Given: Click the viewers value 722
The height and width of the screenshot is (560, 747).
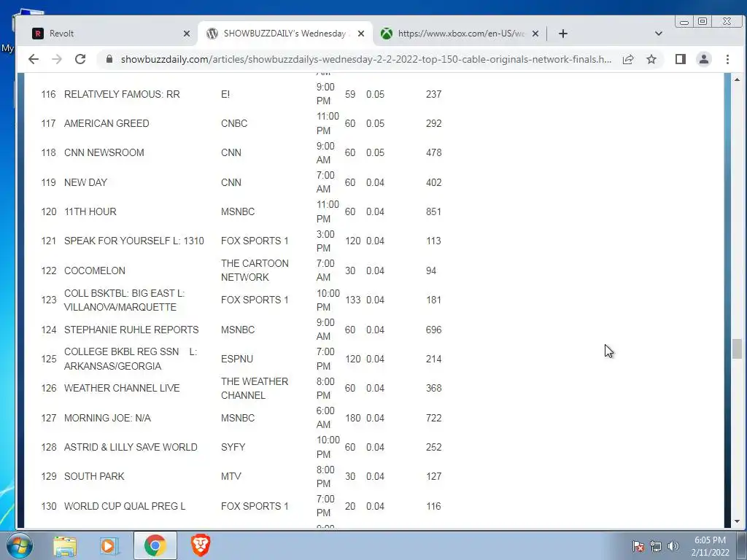Looking at the screenshot, I should coord(433,418).
